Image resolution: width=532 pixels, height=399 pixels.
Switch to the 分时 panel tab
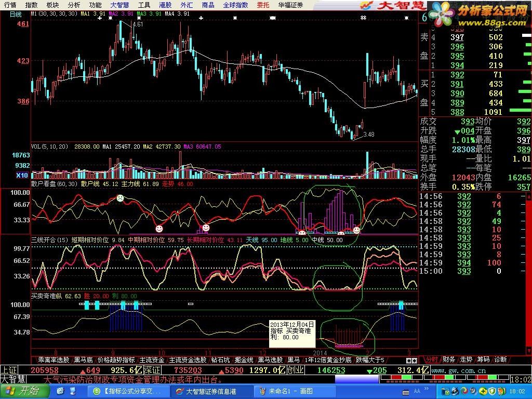coord(432,359)
